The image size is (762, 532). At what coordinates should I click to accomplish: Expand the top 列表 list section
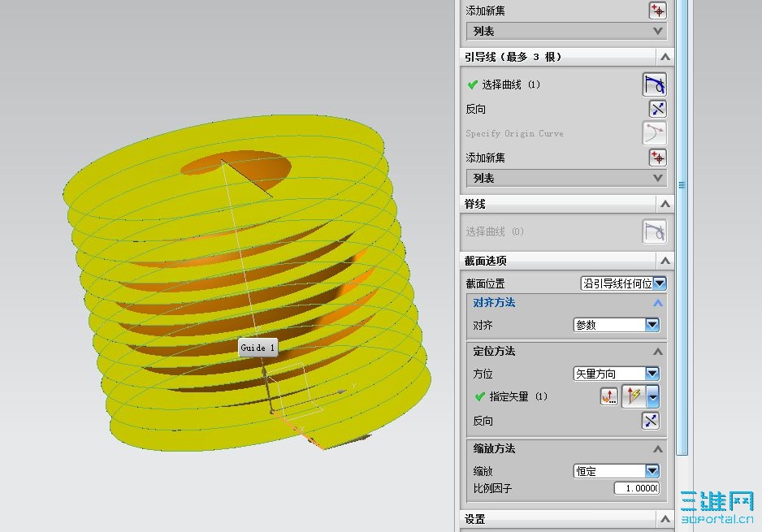coord(566,31)
